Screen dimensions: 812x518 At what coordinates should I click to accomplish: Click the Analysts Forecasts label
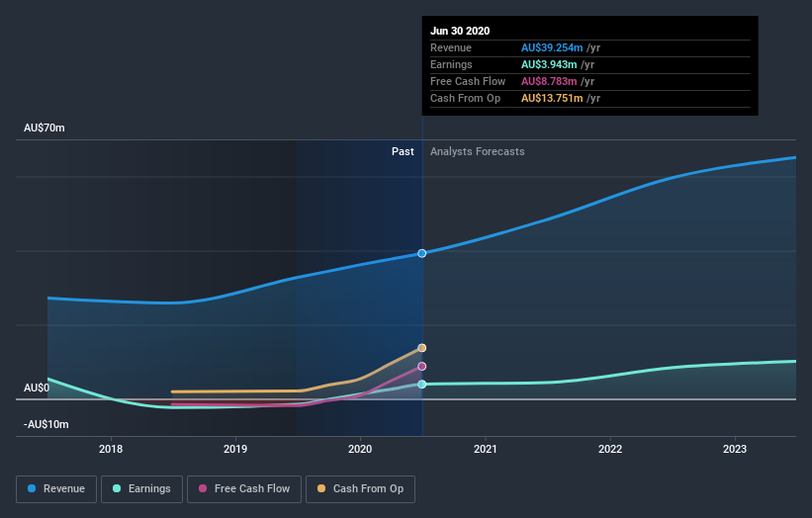click(x=477, y=151)
